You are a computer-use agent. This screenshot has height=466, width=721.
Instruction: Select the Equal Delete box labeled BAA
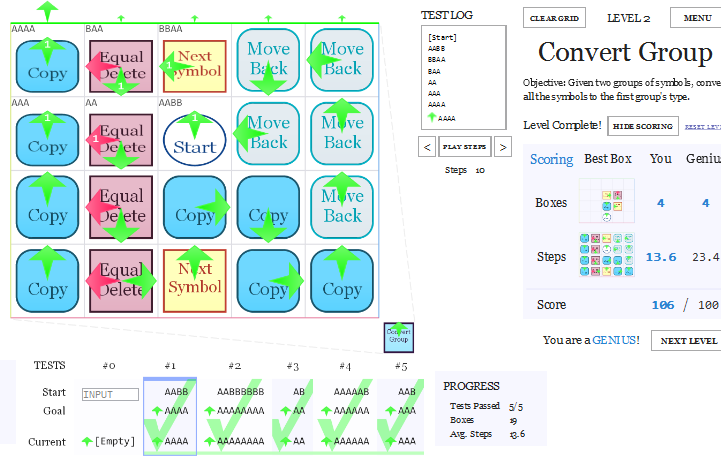pos(121,66)
